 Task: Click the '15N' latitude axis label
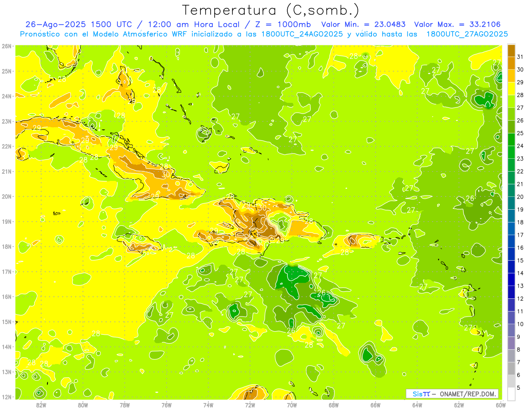point(7,322)
